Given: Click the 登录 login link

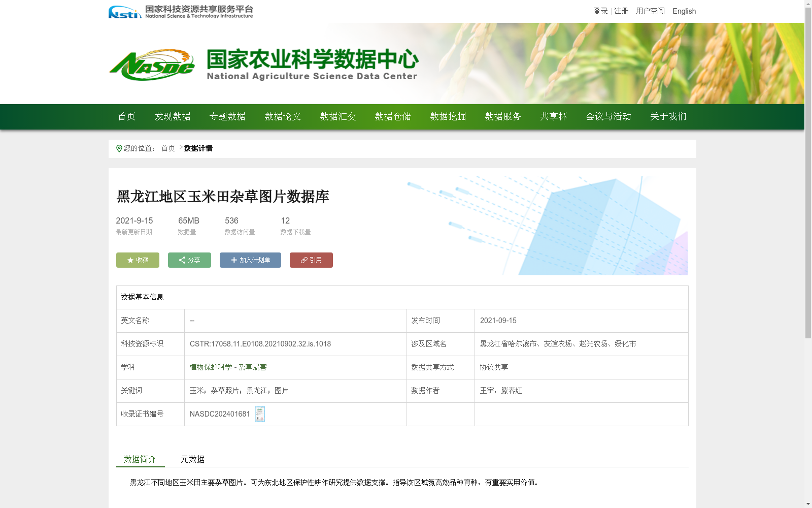Looking at the screenshot, I should click(600, 11).
